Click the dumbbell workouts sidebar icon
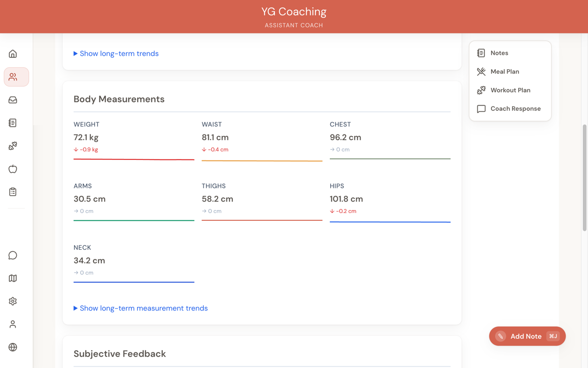The height and width of the screenshot is (368, 588). (13, 146)
